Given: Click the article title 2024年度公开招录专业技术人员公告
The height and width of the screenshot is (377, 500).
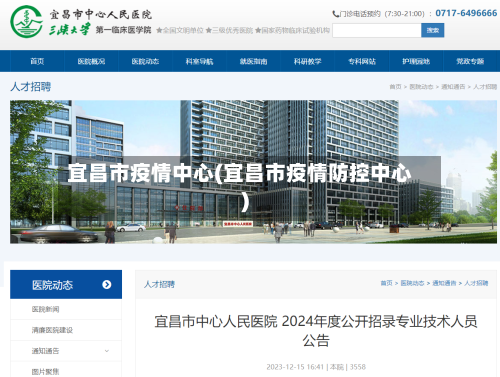Looking at the screenshot, I should (x=316, y=331).
